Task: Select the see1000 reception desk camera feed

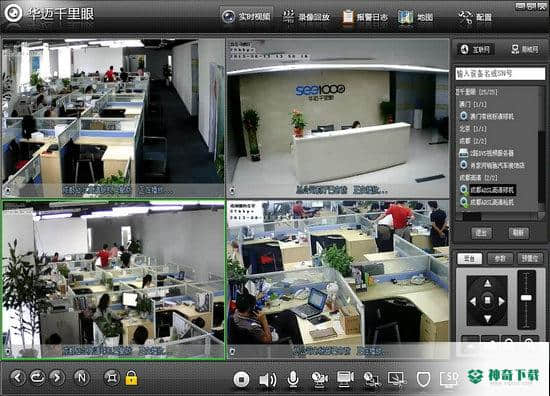Action: point(338,118)
